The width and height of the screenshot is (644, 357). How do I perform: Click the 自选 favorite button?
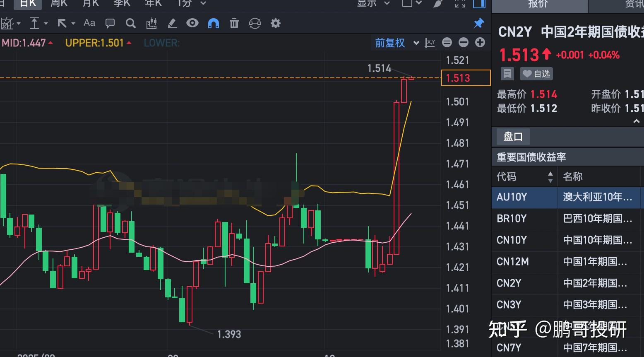coord(536,74)
